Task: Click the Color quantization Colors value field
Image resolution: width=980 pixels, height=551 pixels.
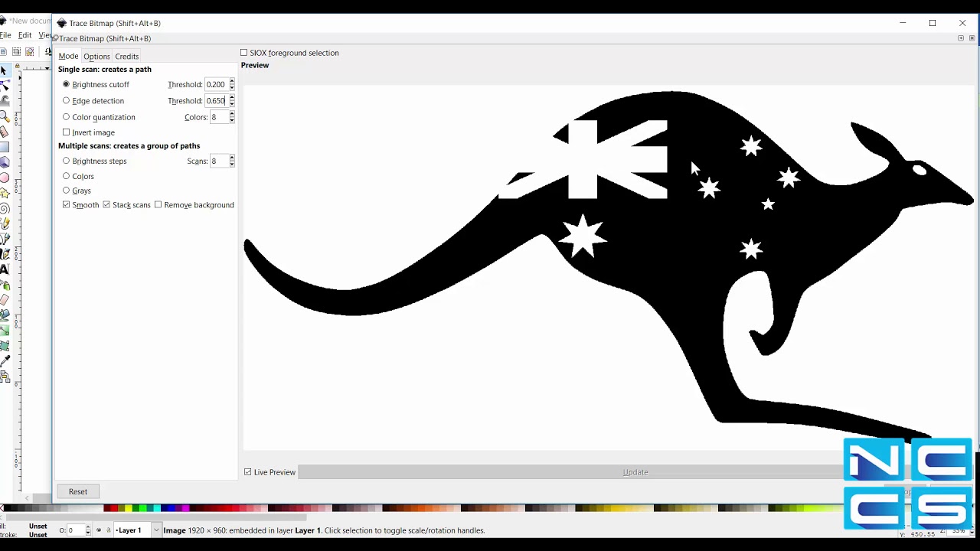Action: (219, 117)
